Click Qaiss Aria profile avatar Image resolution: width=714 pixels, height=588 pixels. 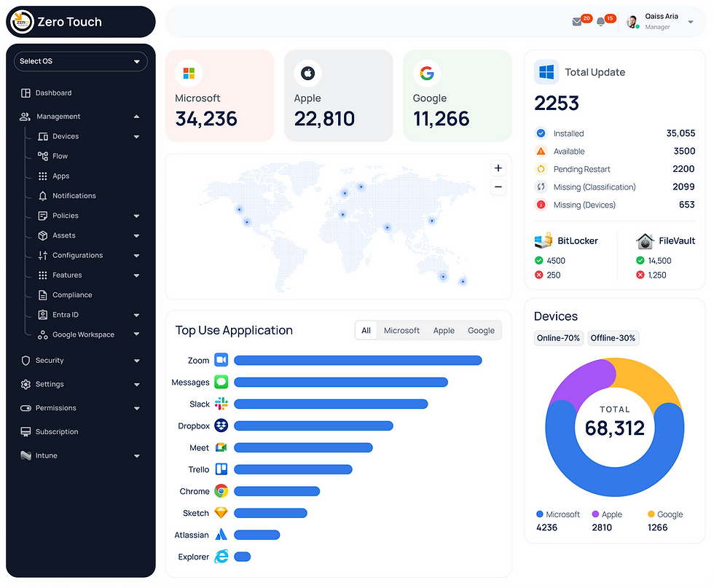632,21
